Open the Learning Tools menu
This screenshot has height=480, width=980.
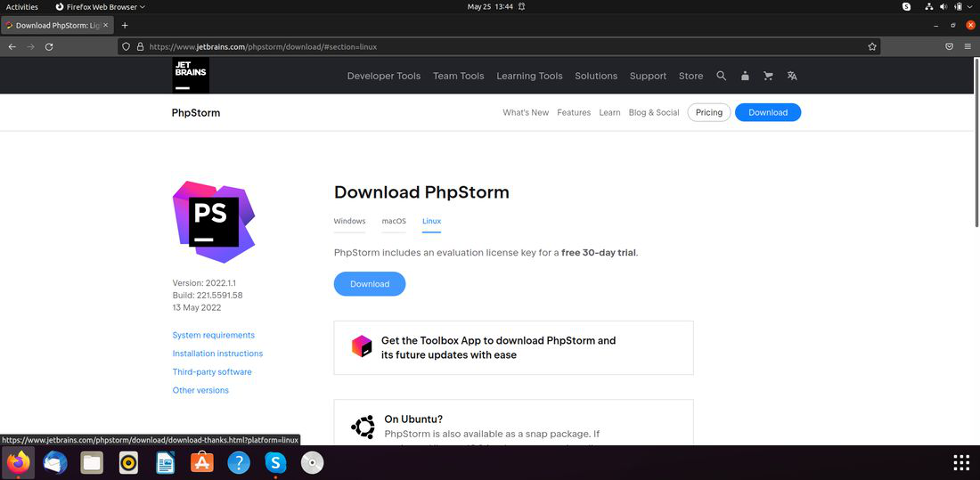(x=529, y=76)
